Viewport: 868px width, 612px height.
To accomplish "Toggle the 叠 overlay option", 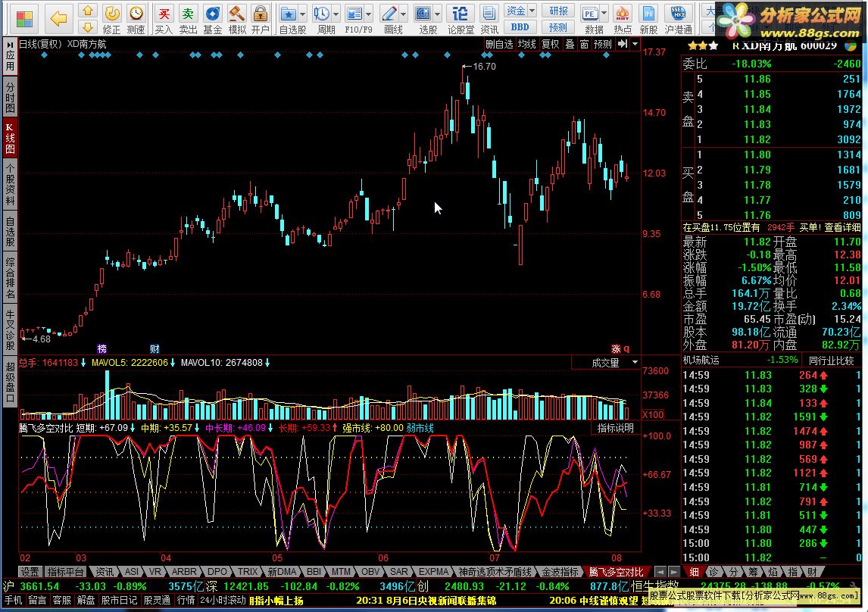I will pos(570,44).
